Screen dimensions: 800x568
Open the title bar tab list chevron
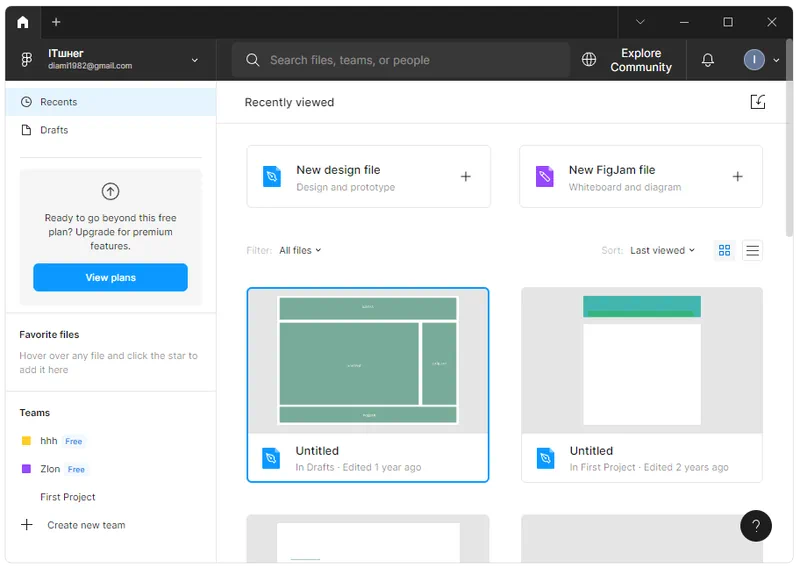pos(640,22)
